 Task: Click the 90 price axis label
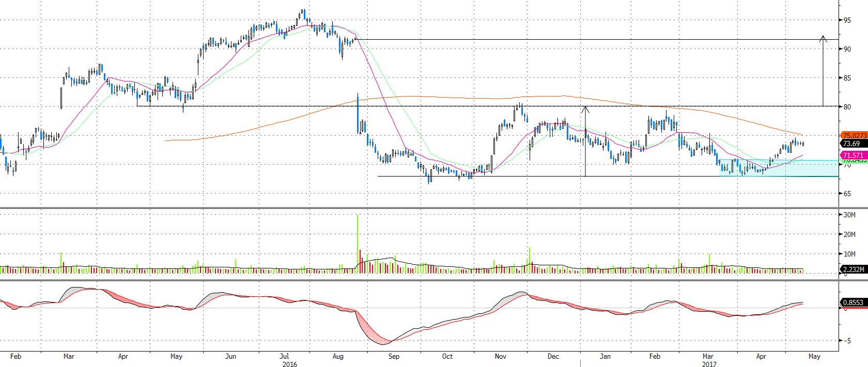pyautogui.click(x=847, y=49)
